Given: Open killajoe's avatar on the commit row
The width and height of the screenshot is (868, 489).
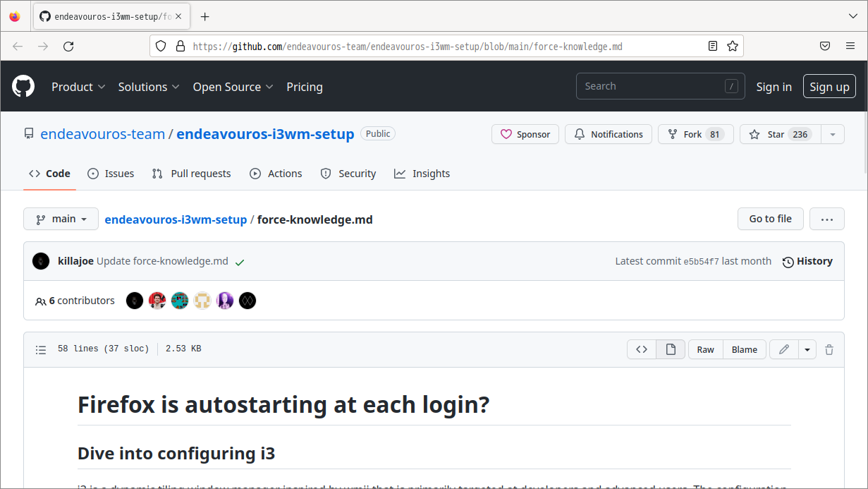Looking at the screenshot, I should click(41, 261).
